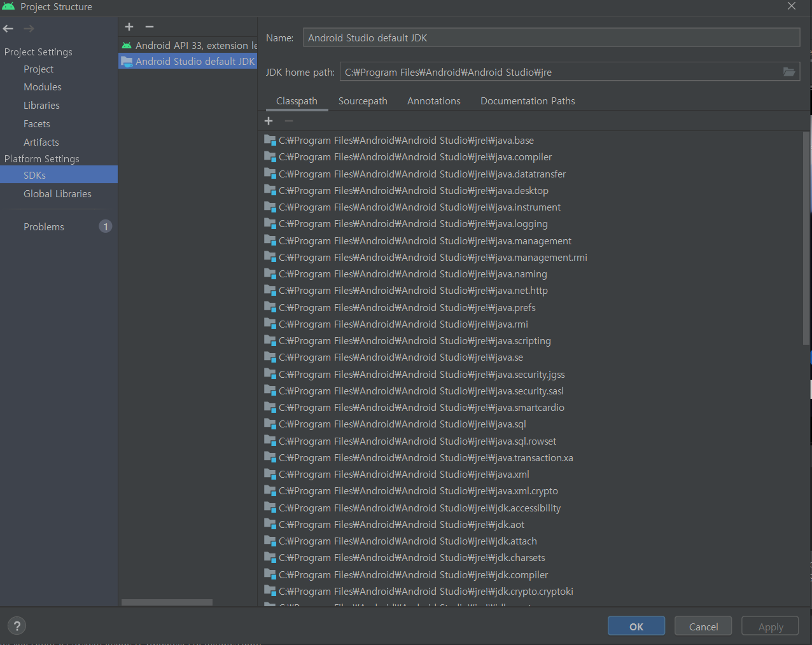The width and height of the screenshot is (812, 645).
Task: Browse JDK home path folder icon
Action: [789, 72]
